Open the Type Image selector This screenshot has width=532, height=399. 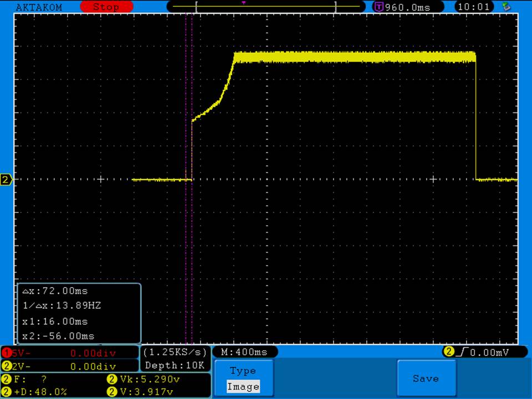(243, 378)
